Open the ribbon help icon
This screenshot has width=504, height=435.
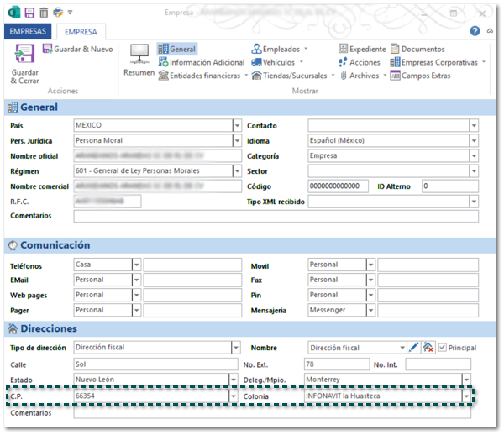pos(475,31)
